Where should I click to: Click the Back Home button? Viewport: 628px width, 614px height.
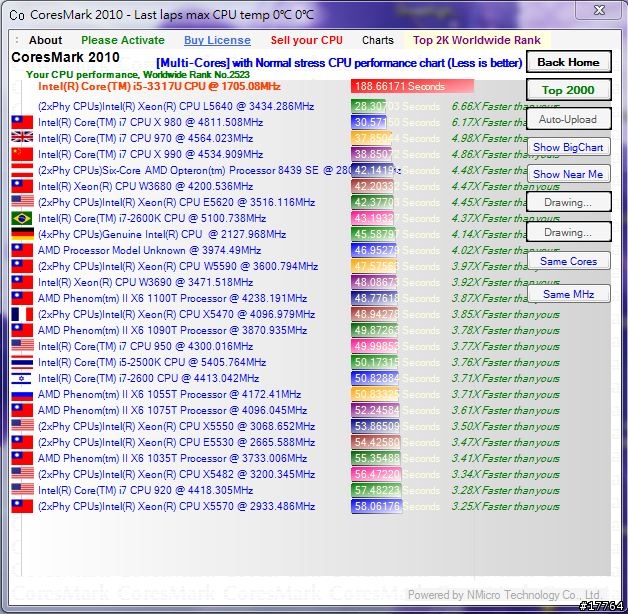pyautogui.click(x=568, y=62)
